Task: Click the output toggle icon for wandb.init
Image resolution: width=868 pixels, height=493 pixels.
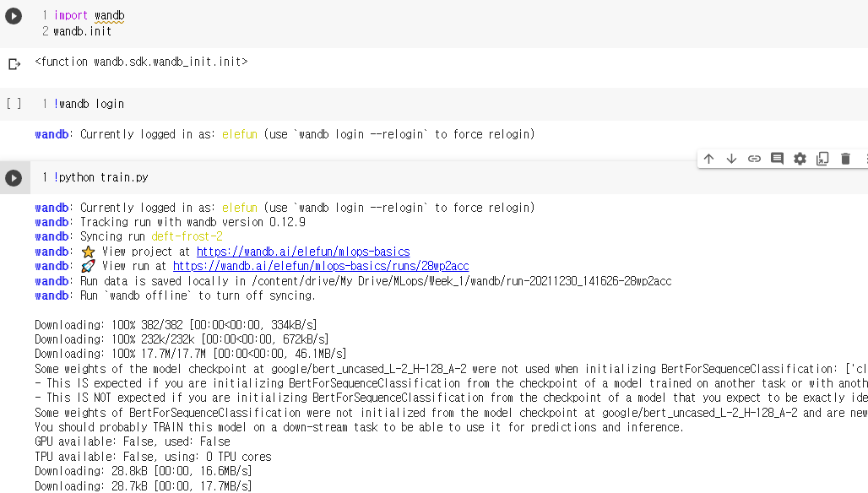Action: coord(14,64)
